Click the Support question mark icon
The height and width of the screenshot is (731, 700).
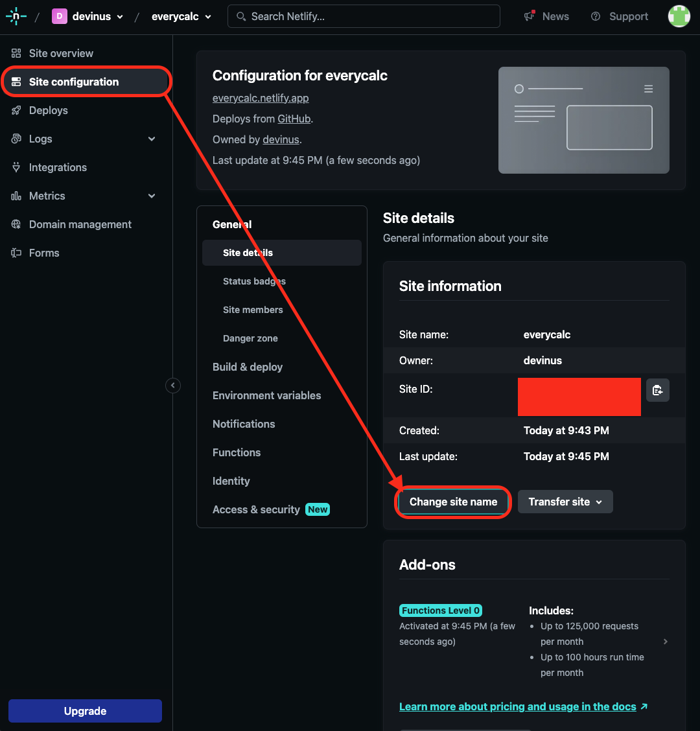coord(595,16)
